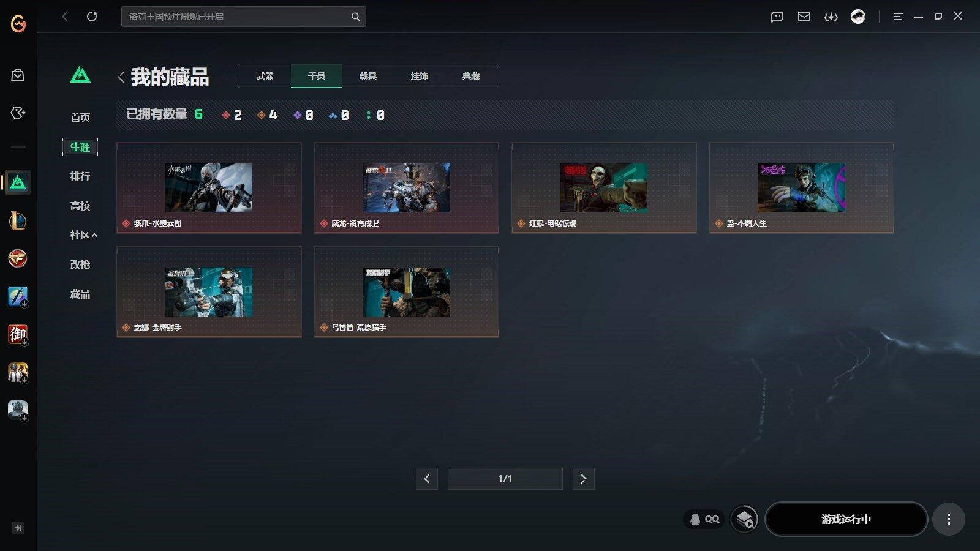The image size is (980, 551).
Task: Open the blue feather game icon in sidebar
Action: pos(18,296)
